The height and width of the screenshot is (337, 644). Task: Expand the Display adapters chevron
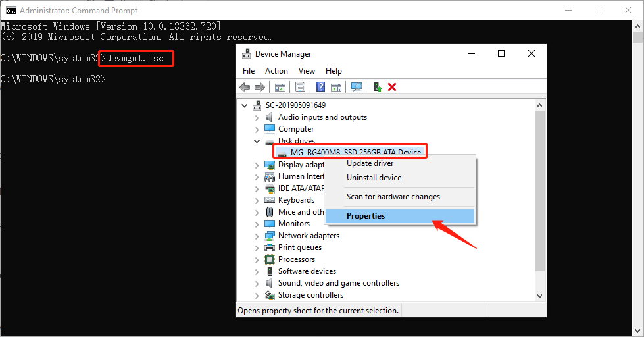pos(257,165)
